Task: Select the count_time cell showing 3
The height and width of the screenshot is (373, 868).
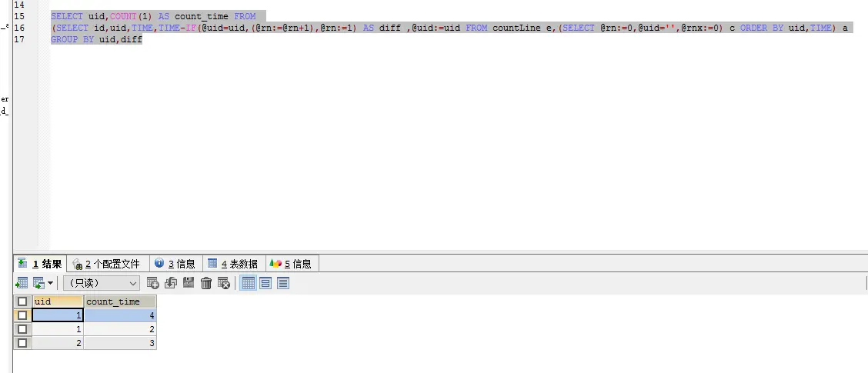Action: point(120,343)
